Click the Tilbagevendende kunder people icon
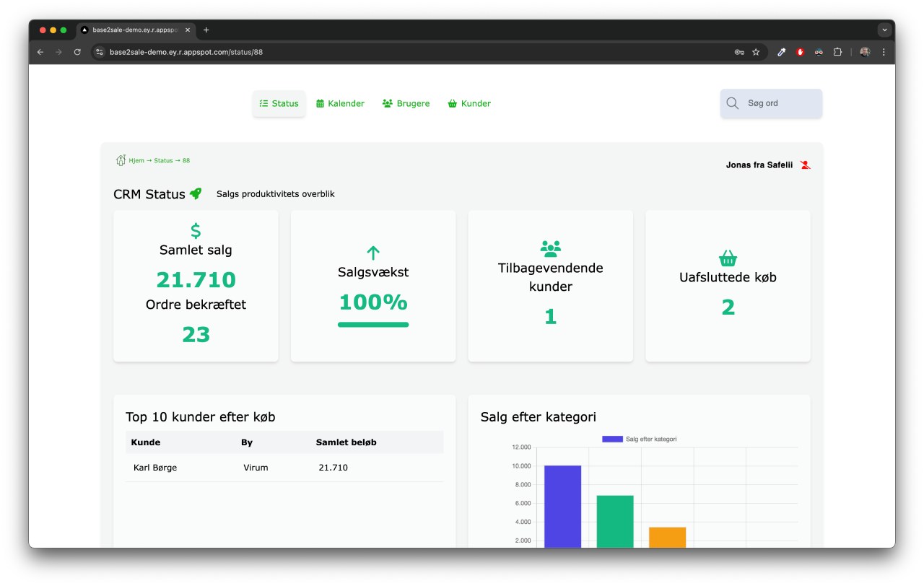The image size is (924, 586). tap(550, 249)
